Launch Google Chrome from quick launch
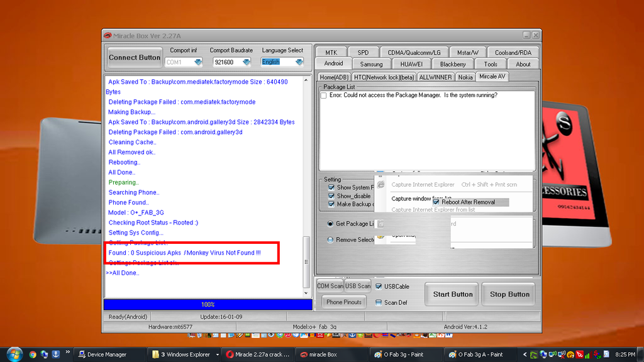Image resolution: width=644 pixels, height=362 pixels. [33, 354]
